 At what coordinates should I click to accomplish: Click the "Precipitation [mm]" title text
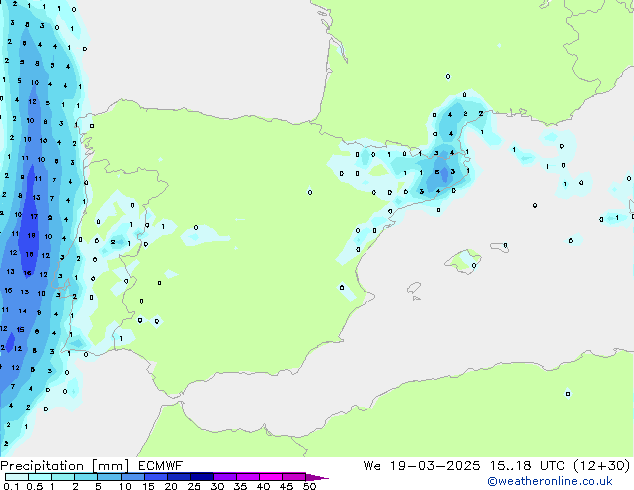point(65,465)
